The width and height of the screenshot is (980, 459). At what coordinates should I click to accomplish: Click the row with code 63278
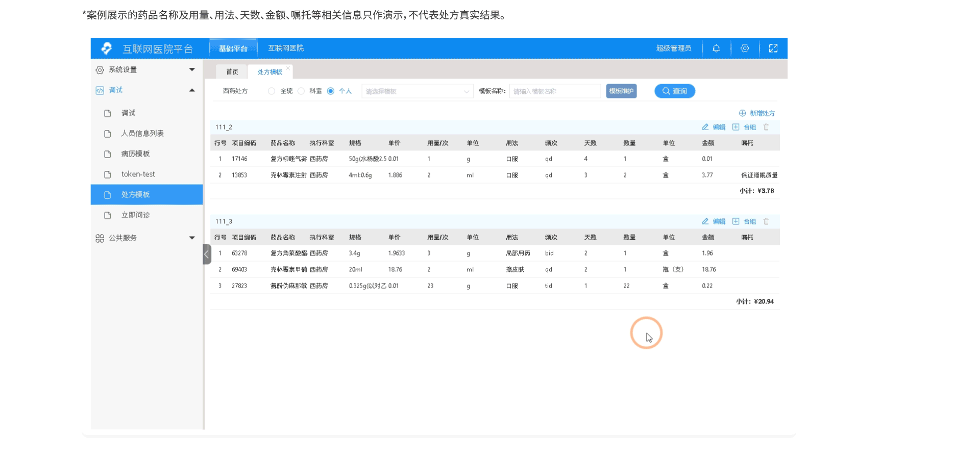495,253
